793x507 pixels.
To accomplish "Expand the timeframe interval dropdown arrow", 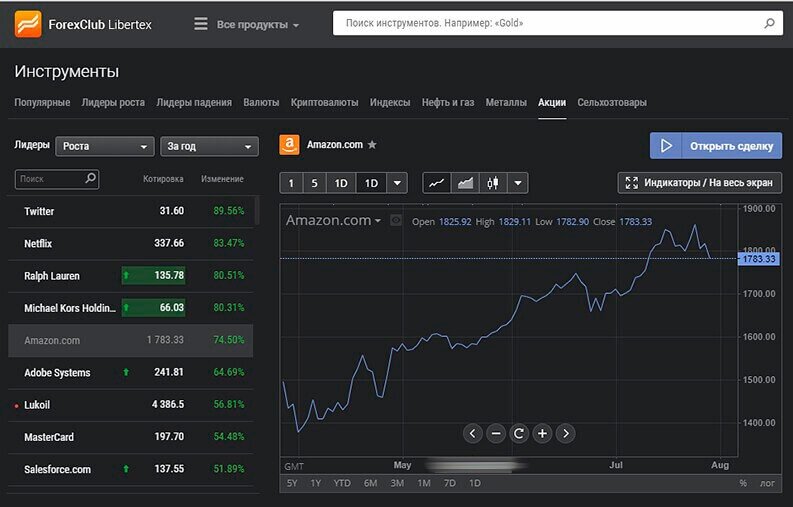I will pyautogui.click(x=398, y=183).
